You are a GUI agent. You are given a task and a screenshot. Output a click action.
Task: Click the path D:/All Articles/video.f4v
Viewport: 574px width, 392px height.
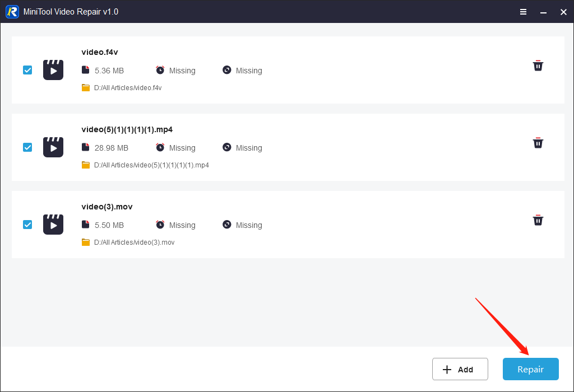pyautogui.click(x=128, y=88)
